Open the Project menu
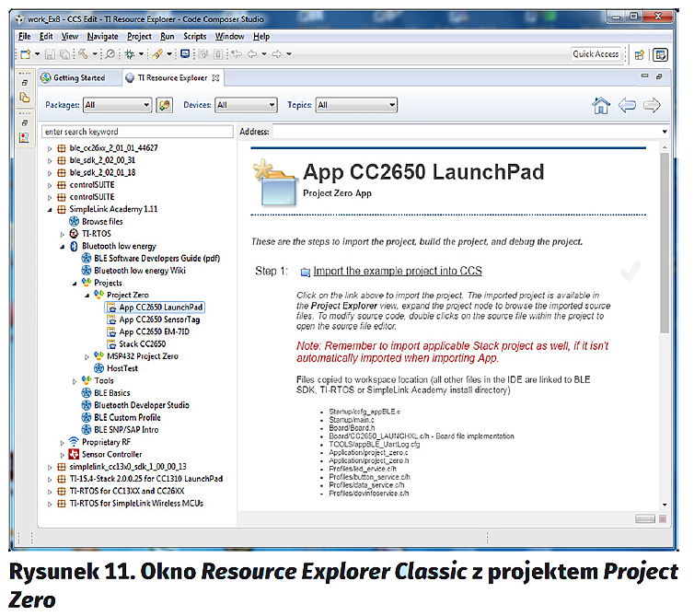 tap(139, 37)
